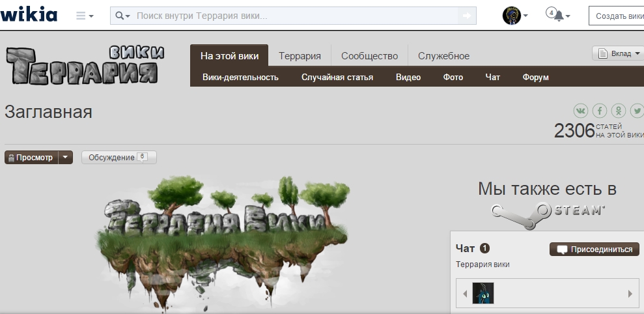
Task: Show next chat users with right arrow
Action: [630, 293]
